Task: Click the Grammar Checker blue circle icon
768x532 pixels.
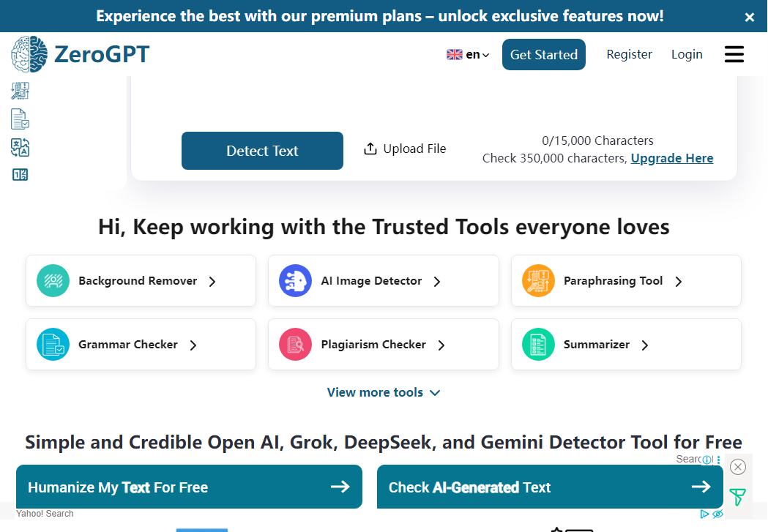Action: pyautogui.click(x=53, y=344)
